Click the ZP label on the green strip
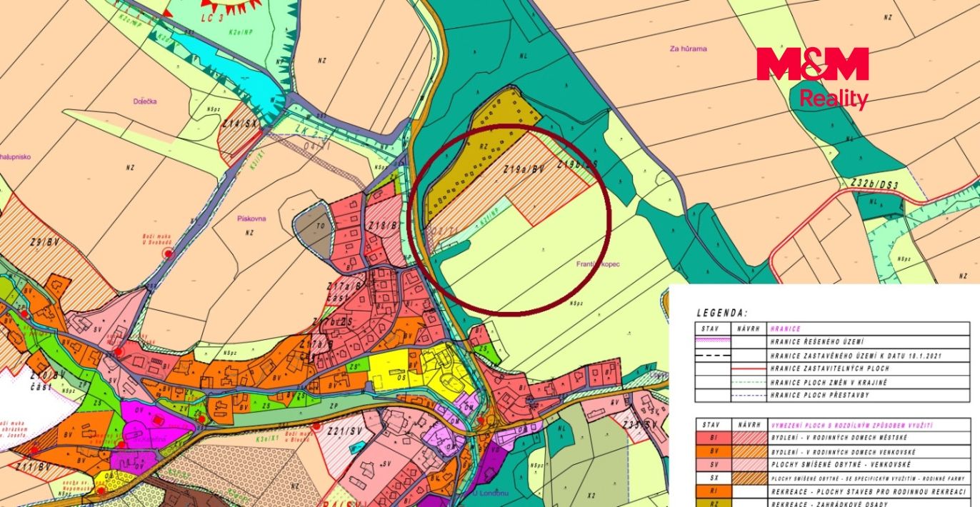Viewport: 980px width, 507px height. tap(334, 406)
